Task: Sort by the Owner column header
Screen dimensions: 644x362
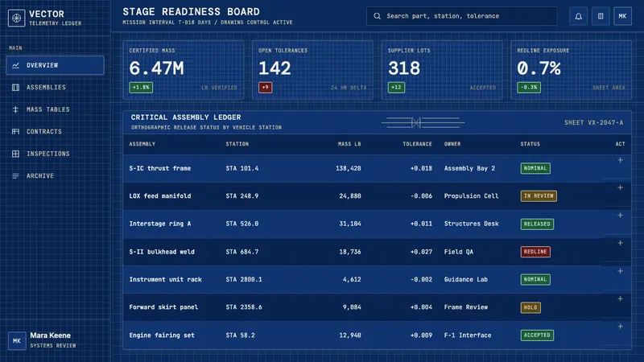Action: tap(452, 144)
